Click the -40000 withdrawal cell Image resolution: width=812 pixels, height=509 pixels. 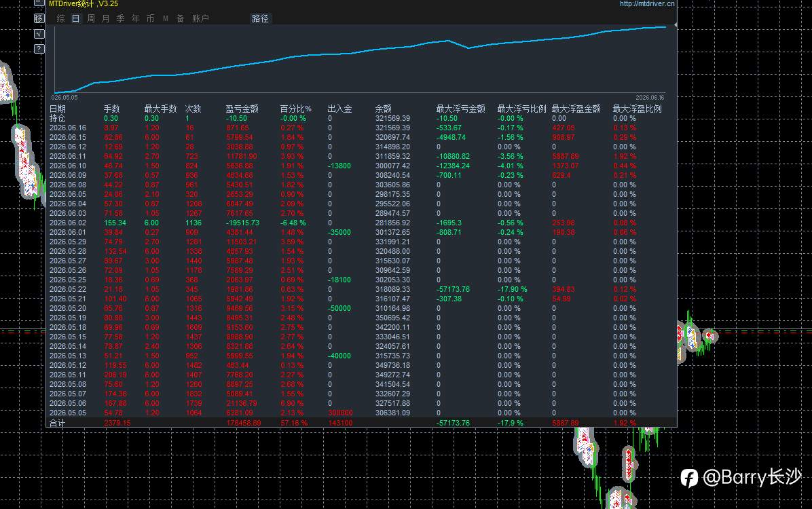(x=339, y=356)
